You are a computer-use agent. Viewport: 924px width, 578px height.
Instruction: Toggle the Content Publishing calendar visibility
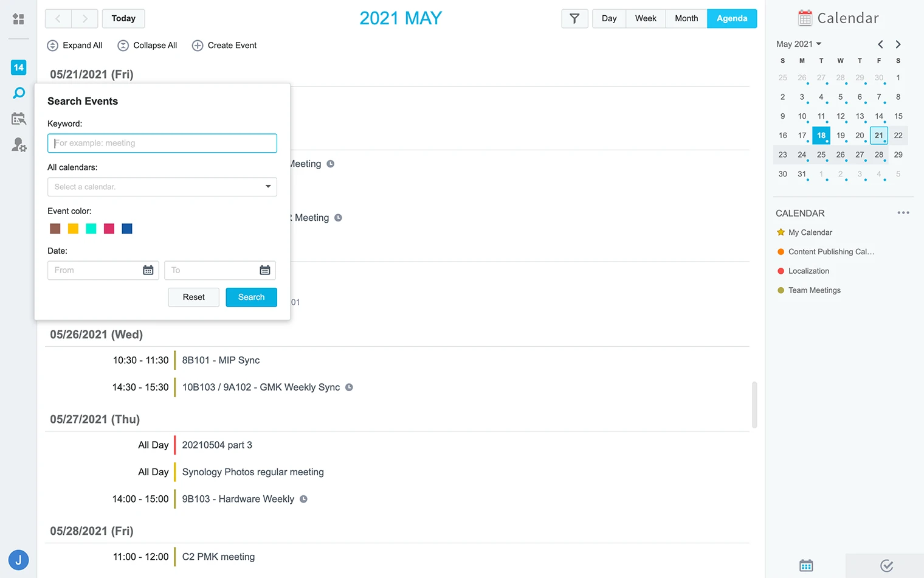pyautogui.click(x=781, y=252)
